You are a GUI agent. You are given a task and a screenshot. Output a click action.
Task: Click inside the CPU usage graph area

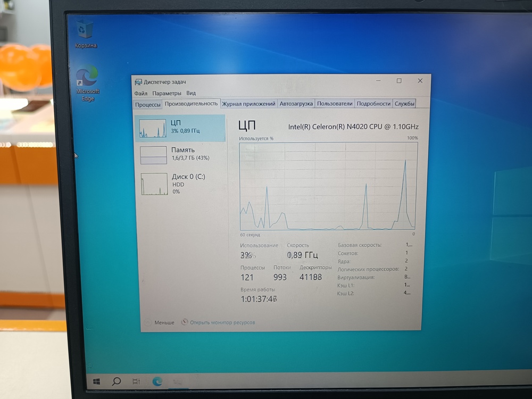coord(327,186)
